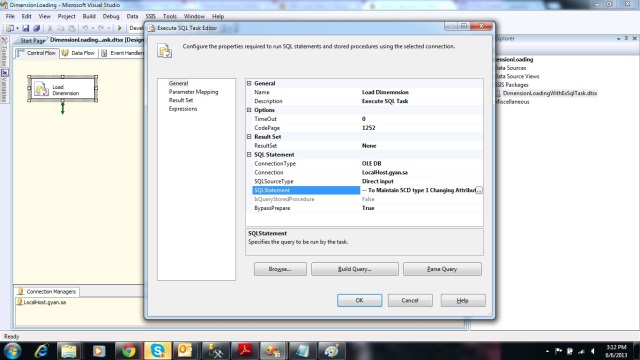
Task: Click the Windows Start button
Action: click(13, 351)
